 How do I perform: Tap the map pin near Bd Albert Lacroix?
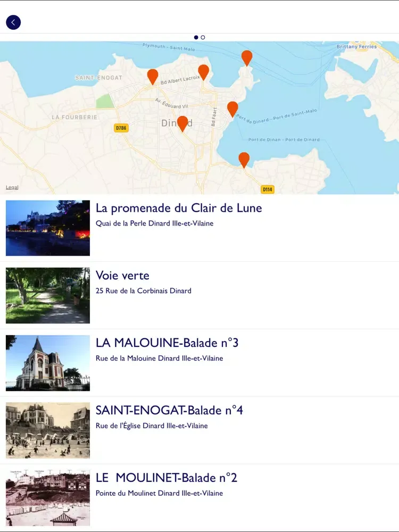153,76
